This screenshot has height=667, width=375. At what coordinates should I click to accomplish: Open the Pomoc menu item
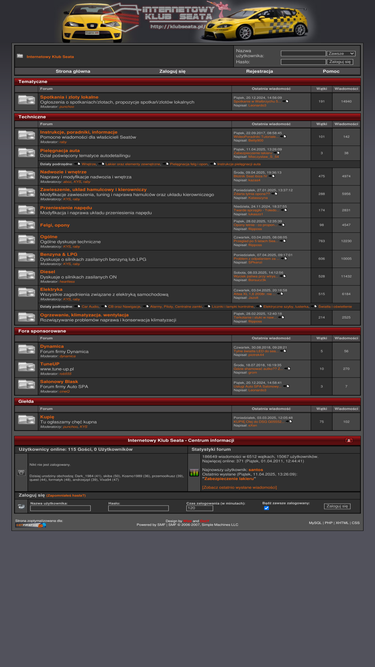pos(331,71)
